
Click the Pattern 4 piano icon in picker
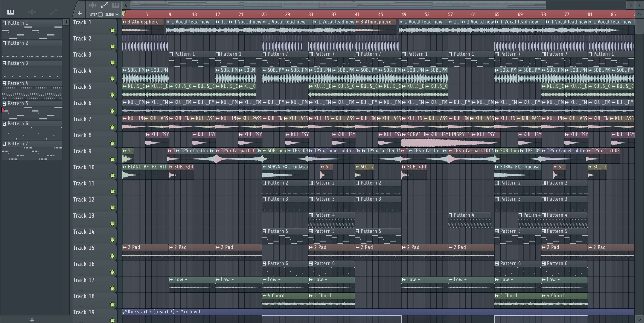pos(4,83)
